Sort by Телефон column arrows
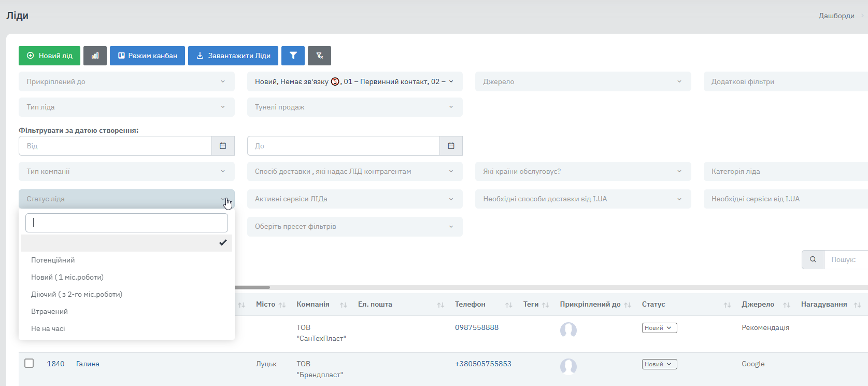Viewport: 868px width, 386px height. [509, 305]
